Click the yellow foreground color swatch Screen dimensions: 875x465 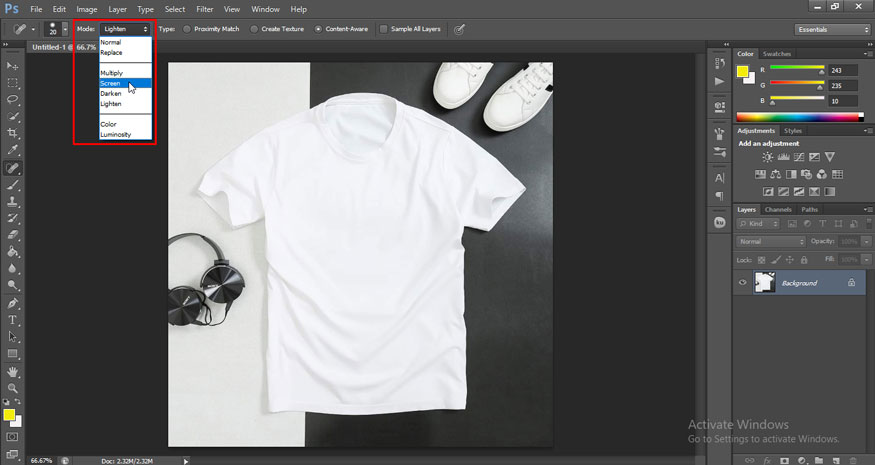coord(9,413)
